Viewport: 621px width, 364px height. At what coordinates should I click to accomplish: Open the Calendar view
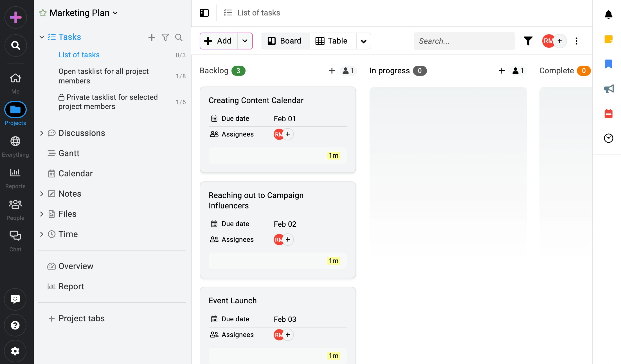[x=75, y=174]
